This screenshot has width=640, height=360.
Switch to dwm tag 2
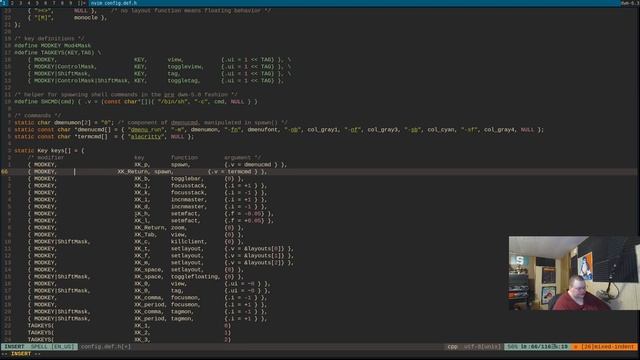pyautogui.click(x=12, y=3)
